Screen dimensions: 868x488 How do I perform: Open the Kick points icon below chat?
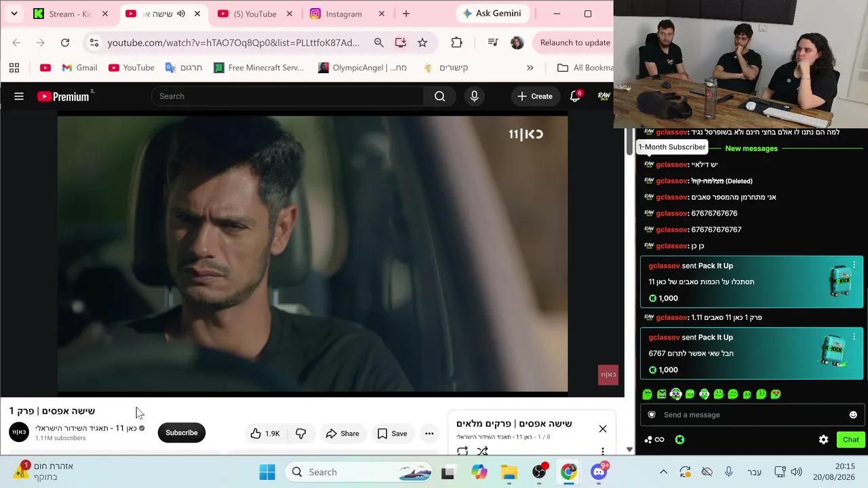click(x=679, y=440)
